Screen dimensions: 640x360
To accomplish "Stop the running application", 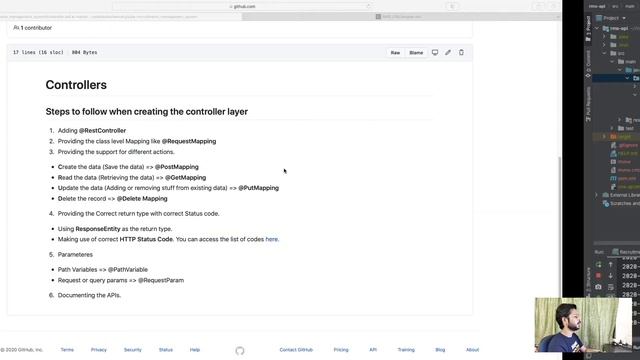I will click(598, 276).
